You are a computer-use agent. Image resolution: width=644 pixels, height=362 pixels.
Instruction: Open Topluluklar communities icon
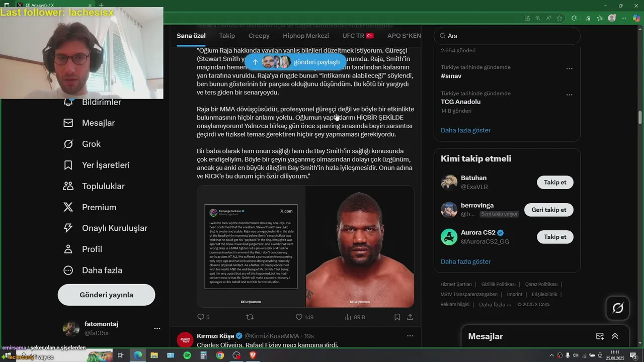(68, 186)
